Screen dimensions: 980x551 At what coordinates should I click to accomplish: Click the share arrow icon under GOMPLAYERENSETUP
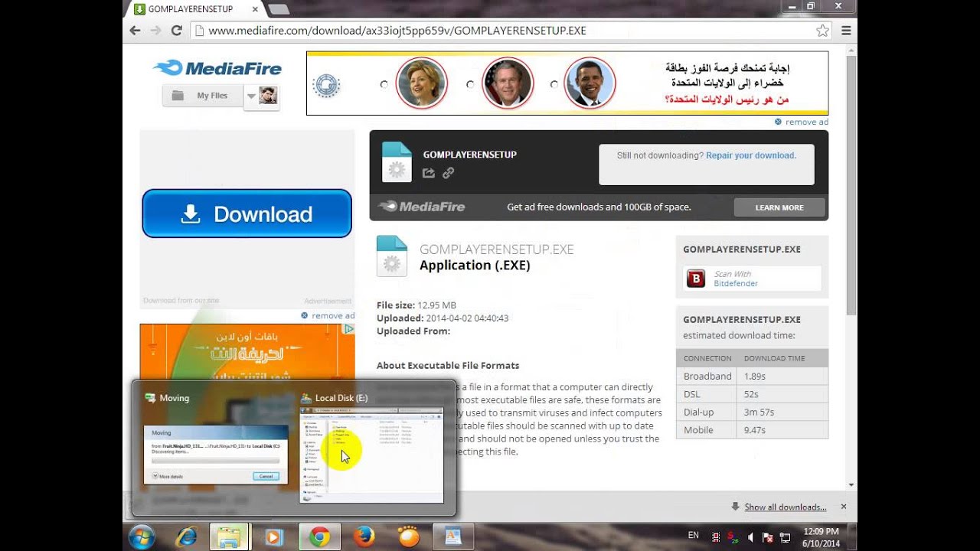[x=429, y=173]
